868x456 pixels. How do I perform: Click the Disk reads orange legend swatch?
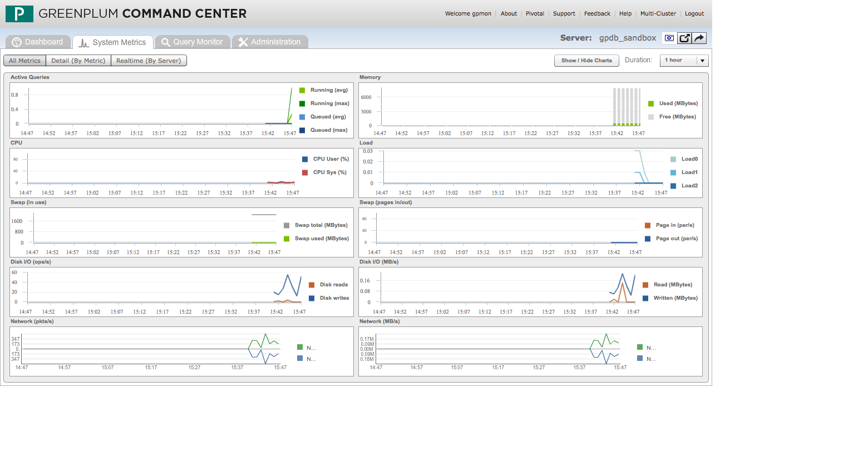[312, 285]
